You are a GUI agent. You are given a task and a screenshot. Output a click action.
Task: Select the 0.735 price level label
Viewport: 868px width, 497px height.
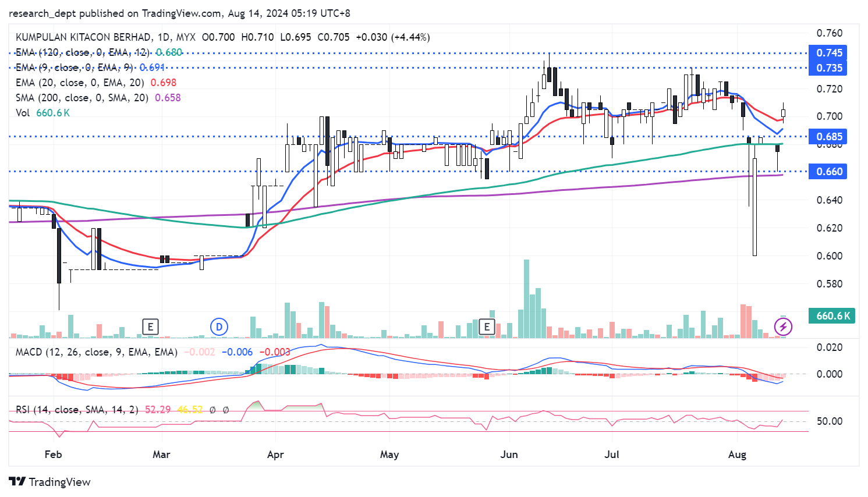828,68
